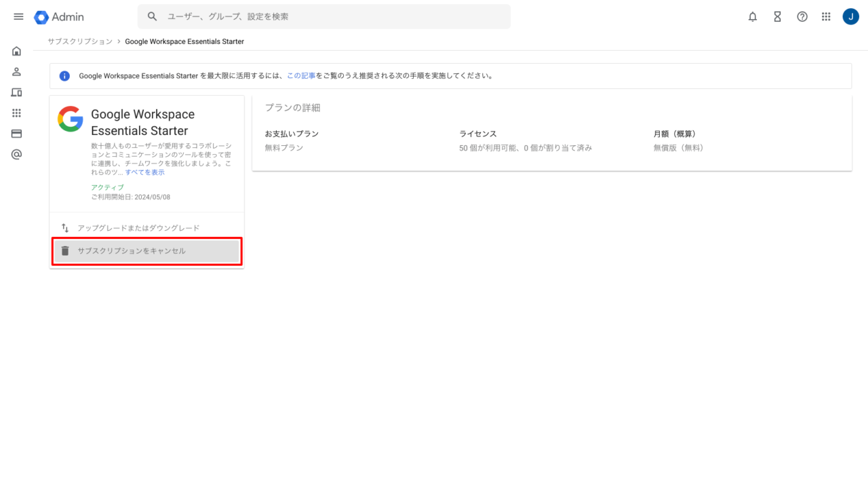Image resolution: width=868 pixels, height=498 pixels.
Task: Expand description with すべてを表示
Action: tap(144, 172)
